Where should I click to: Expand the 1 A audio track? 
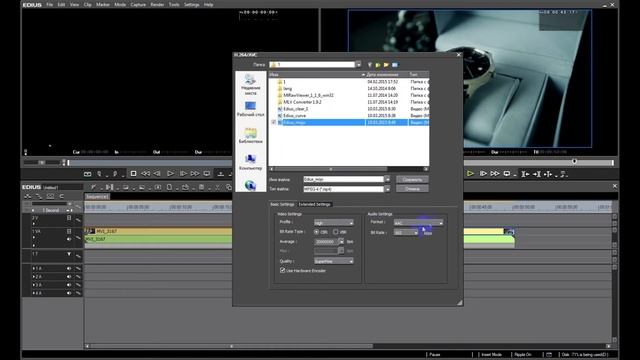click(x=33, y=269)
